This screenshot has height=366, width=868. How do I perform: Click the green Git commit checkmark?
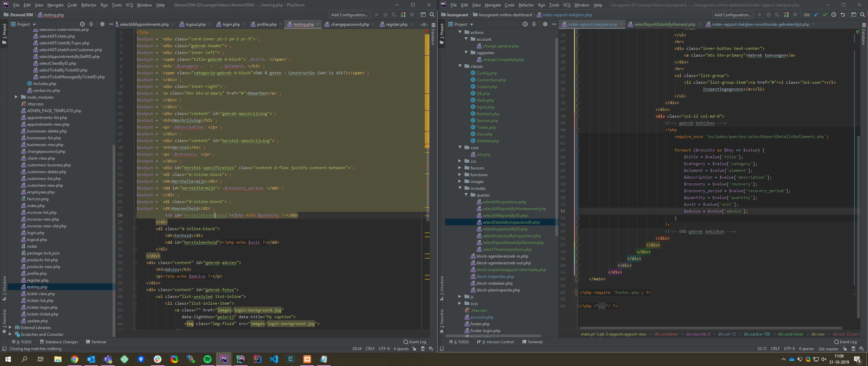[x=825, y=15]
